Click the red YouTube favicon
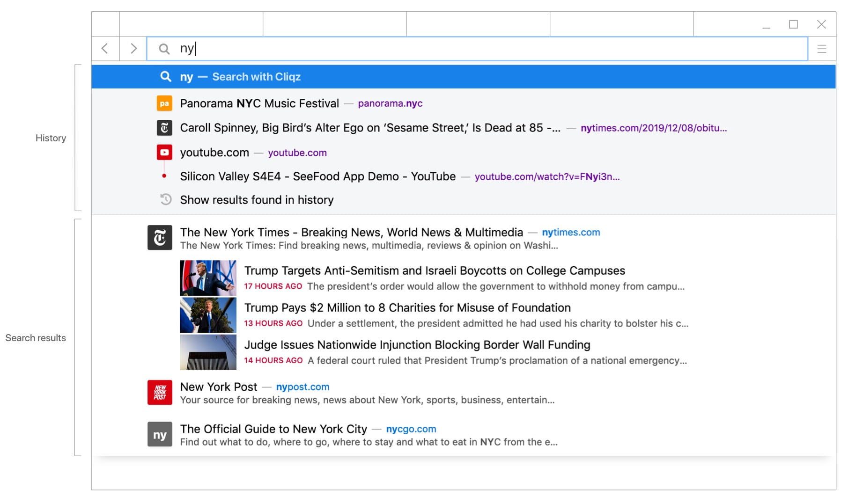Screen dimensions: 848x504 click(164, 153)
